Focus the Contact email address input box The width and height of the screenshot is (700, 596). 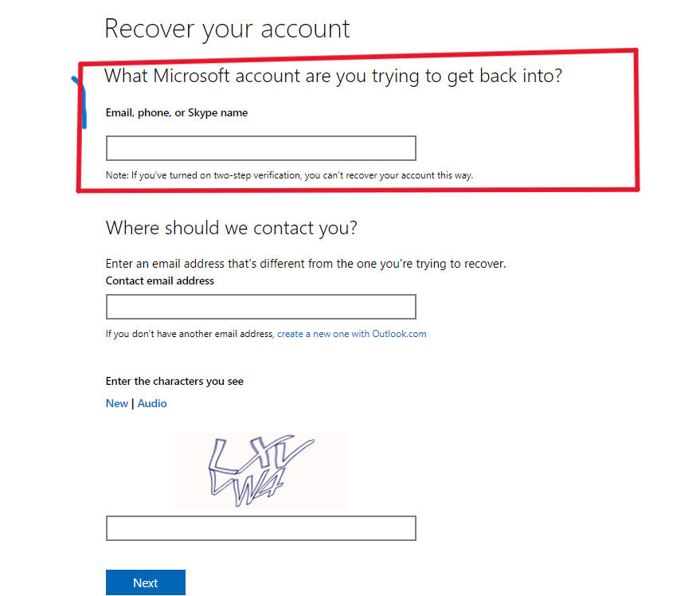pyautogui.click(x=260, y=307)
